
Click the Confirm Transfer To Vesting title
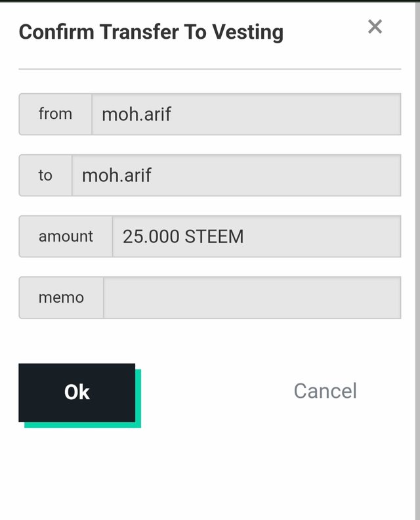151,32
